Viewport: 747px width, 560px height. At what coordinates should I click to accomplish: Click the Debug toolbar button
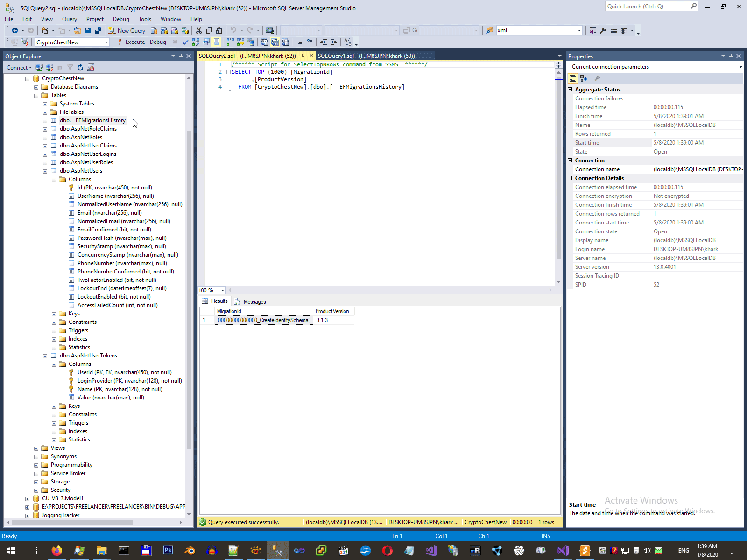(x=158, y=42)
